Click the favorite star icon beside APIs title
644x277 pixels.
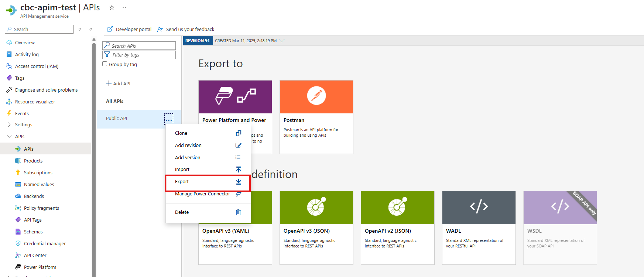[x=112, y=7]
